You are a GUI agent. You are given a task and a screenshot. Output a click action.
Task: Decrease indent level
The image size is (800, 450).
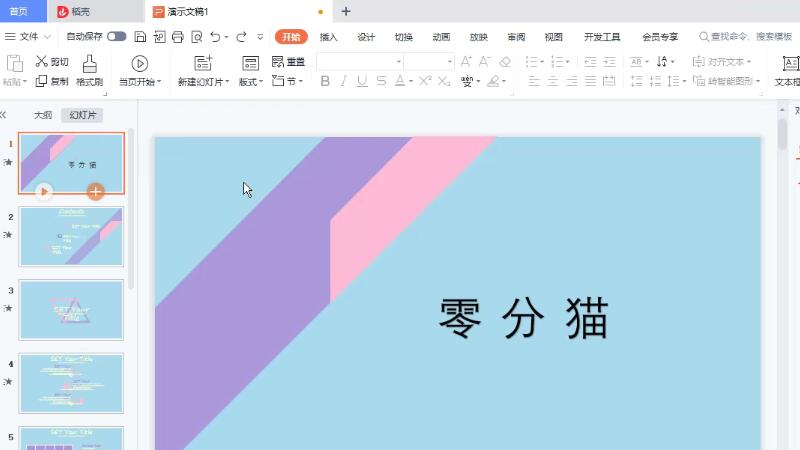[590, 62]
